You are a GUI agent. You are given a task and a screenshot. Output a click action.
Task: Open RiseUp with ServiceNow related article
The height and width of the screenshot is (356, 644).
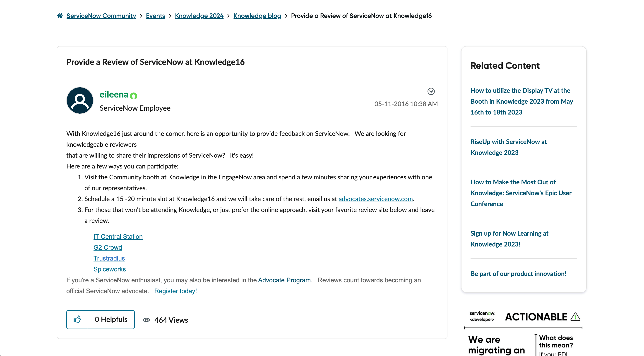point(508,147)
